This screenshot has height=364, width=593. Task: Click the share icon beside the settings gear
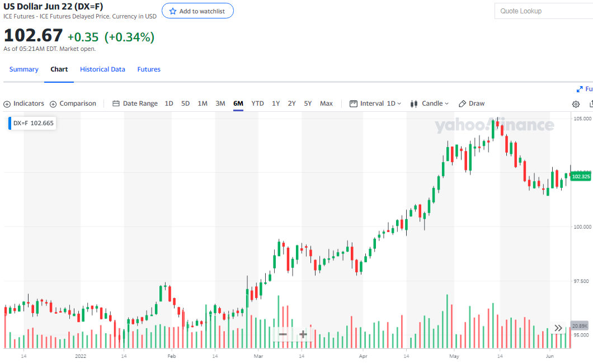pos(591,104)
